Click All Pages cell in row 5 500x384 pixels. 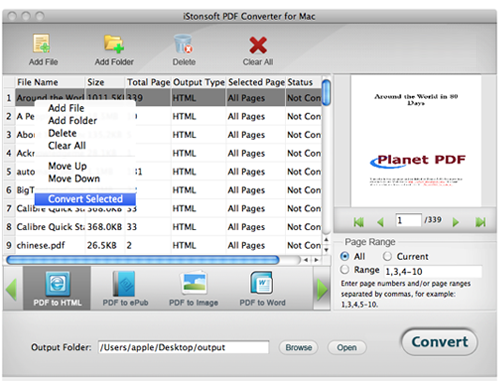256,172
